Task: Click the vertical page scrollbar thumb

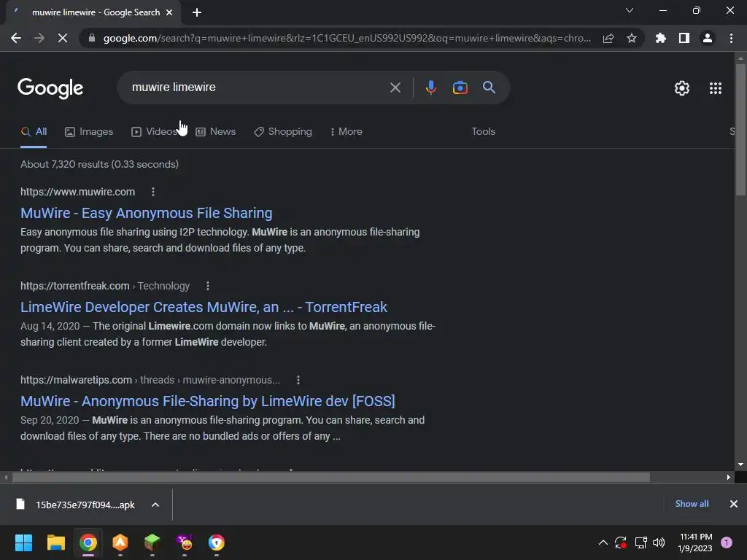Action: tap(740, 130)
